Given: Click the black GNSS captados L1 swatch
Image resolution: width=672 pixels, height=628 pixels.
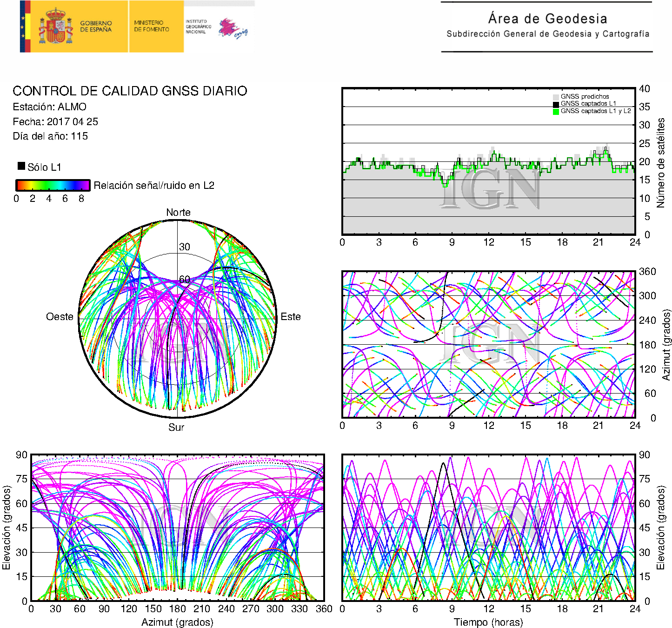Looking at the screenshot, I should click(x=555, y=104).
